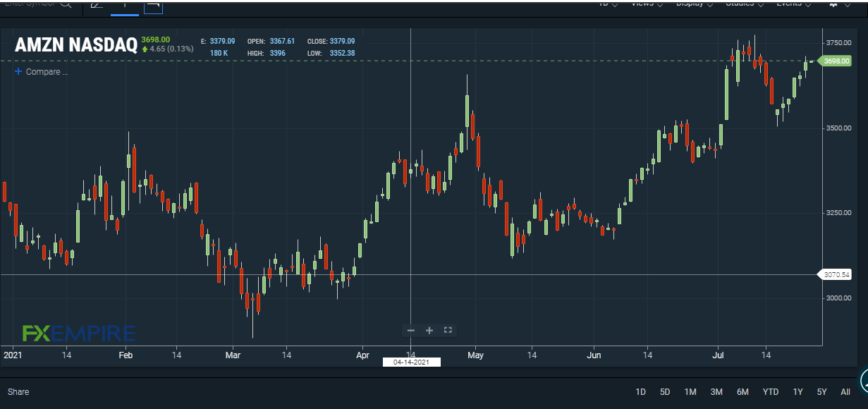Click the Share link
This screenshot has height=409, width=868.
point(18,391)
